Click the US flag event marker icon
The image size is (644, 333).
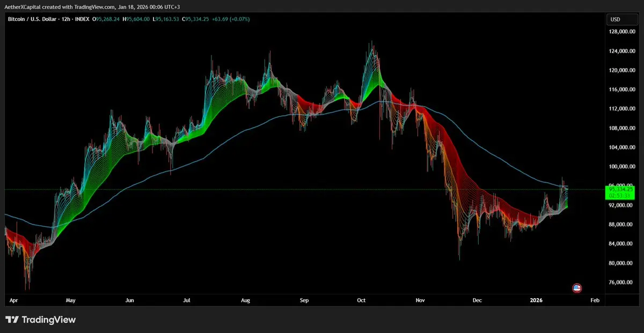tap(577, 288)
